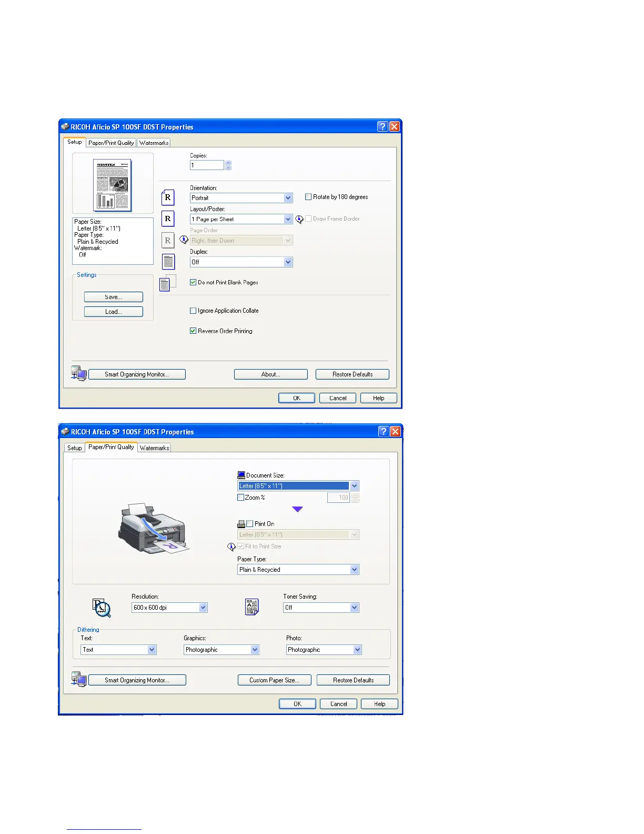
Task: Click the help question mark in Paper/Print Quality window title bar
Action: [384, 431]
